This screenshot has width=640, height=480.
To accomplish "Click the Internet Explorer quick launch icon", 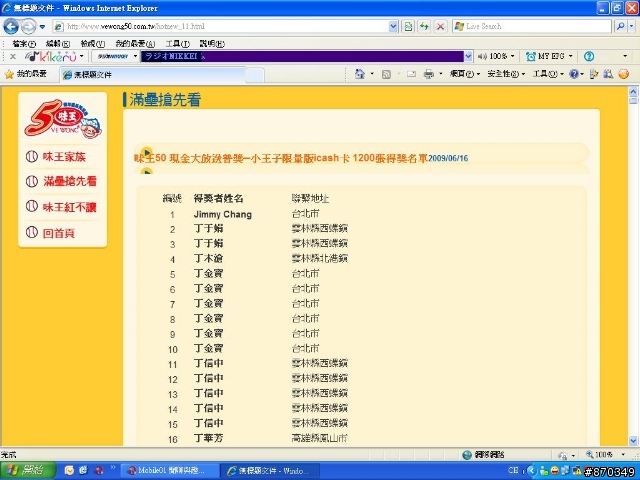I will tap(84, 470).
